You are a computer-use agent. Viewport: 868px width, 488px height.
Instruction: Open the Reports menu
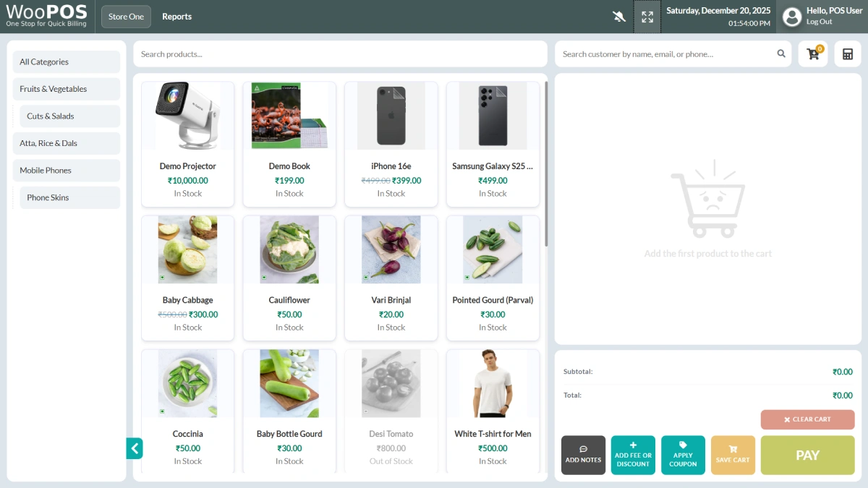click(176, 17)
